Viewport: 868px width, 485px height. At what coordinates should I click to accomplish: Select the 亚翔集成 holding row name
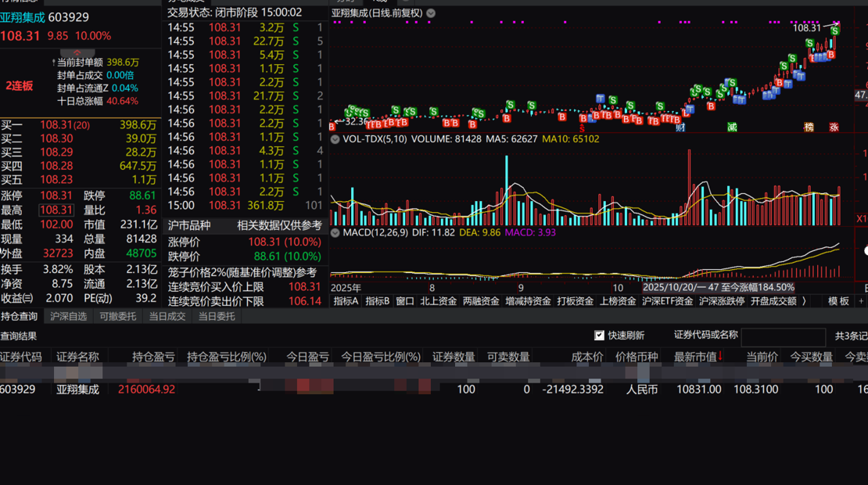pyautogui.click(x=77, y=390)
